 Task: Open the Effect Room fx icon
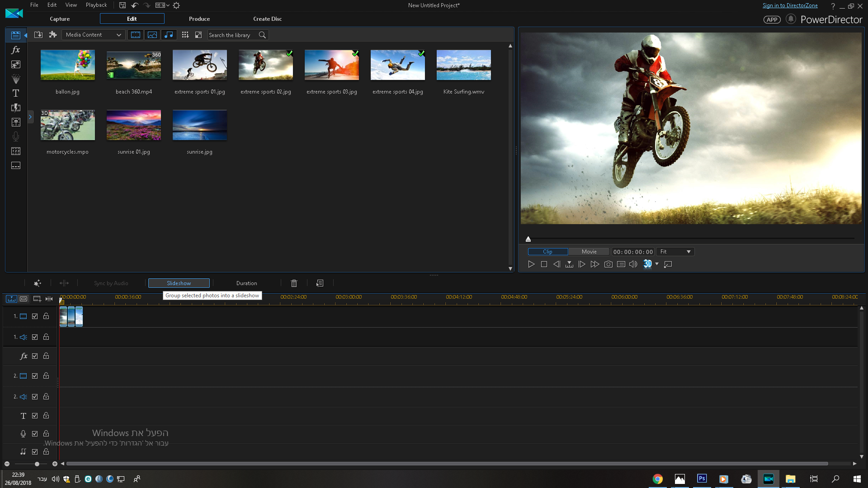point(16,50)
